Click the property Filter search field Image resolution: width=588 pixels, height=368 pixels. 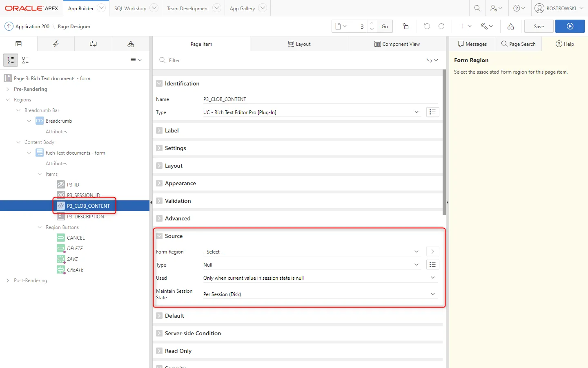(x=286, y=60)
